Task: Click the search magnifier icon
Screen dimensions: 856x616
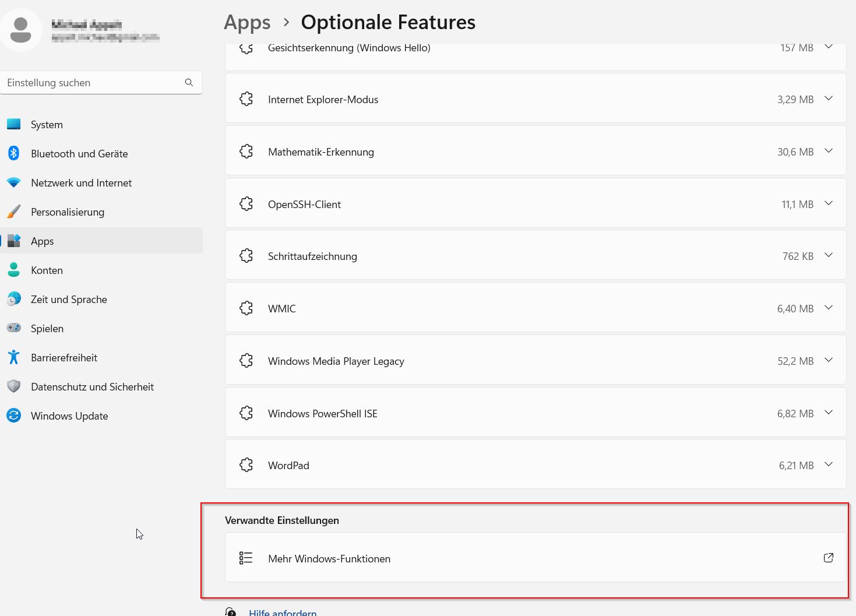Action: tap(189, 83)
